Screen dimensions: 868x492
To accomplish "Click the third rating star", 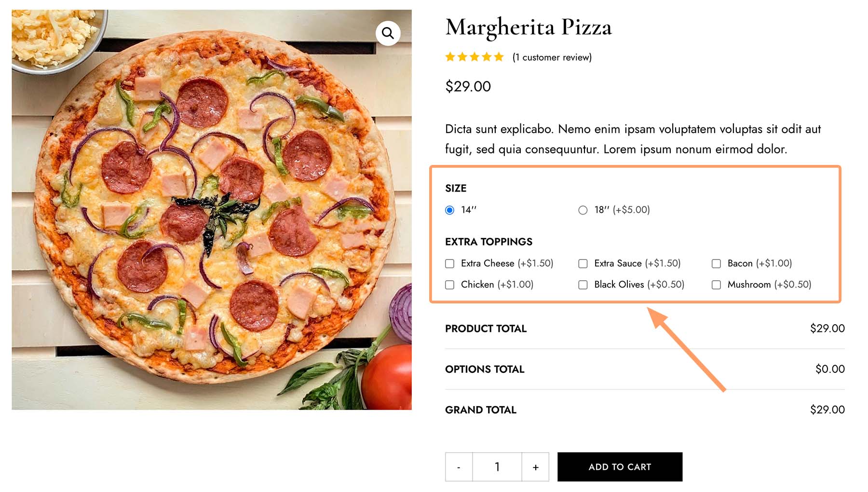I will click(475, 57).
